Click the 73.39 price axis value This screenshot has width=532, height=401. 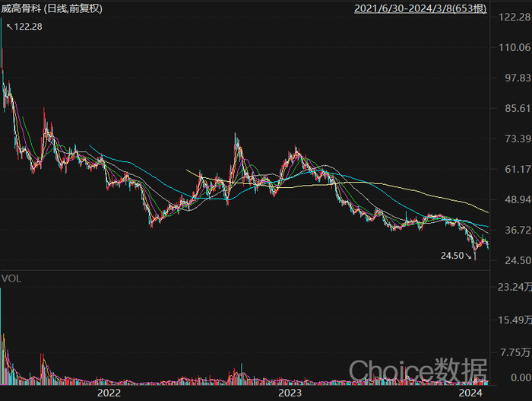coord(518,138)
